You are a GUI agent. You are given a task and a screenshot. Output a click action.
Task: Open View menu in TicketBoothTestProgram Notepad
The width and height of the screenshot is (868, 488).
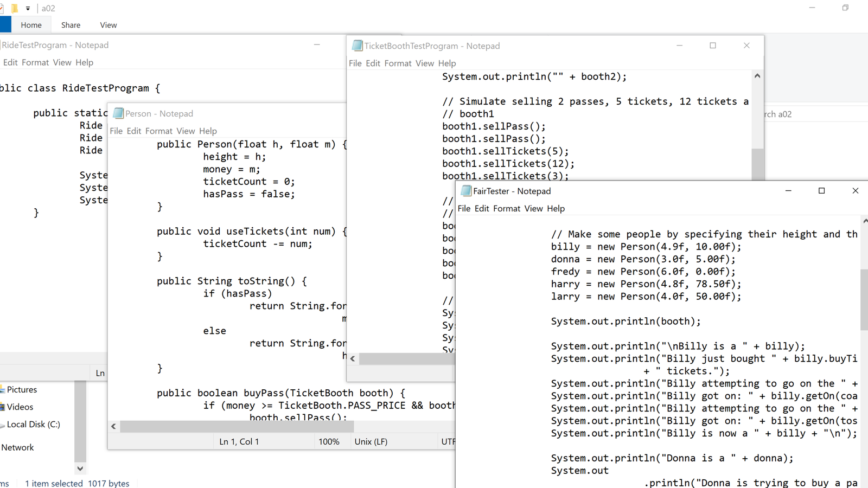425,63
